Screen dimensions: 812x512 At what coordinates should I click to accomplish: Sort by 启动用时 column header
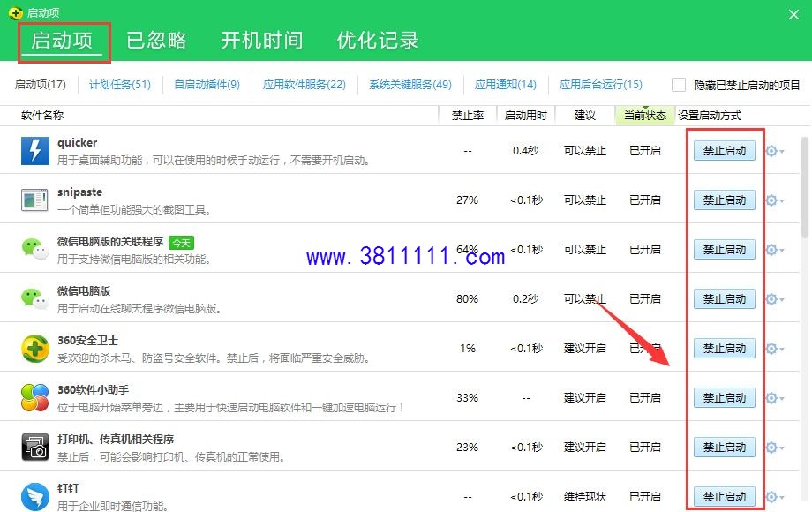(x=526, y=116)
